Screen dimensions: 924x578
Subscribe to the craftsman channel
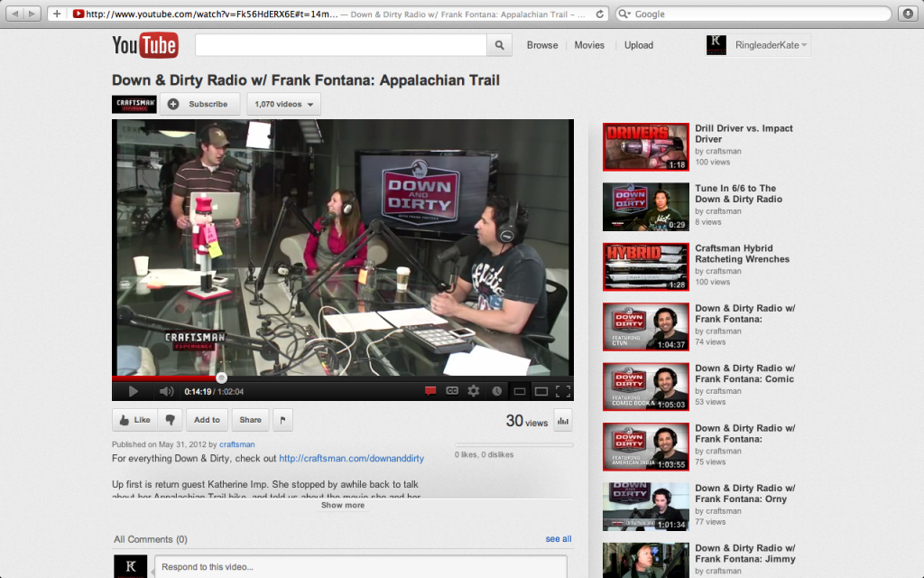coord(200,104)
